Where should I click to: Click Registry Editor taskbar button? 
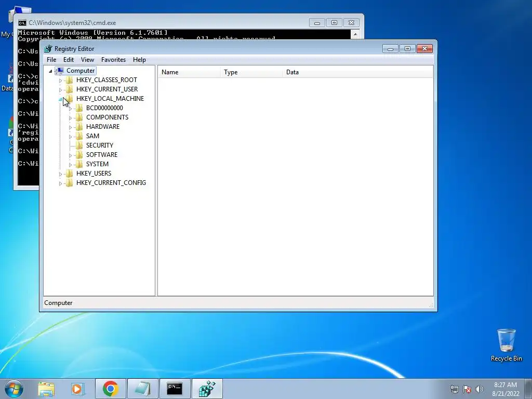point(207,389)
